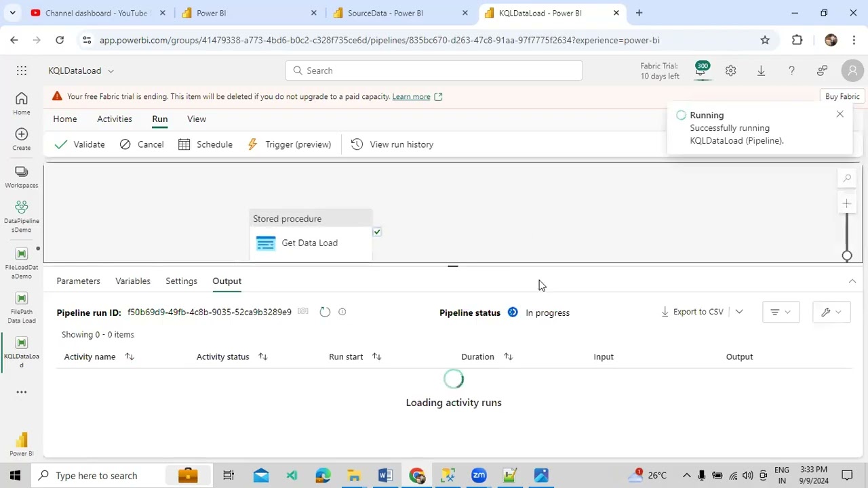Zoom in the canvas with plus
The height and width of the screenshot is (488, 868).
(x=847, y=203)
